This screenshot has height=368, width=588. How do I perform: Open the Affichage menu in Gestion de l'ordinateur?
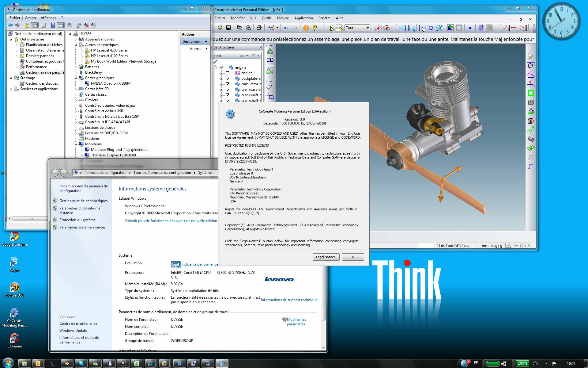click(x=48, y=18)
